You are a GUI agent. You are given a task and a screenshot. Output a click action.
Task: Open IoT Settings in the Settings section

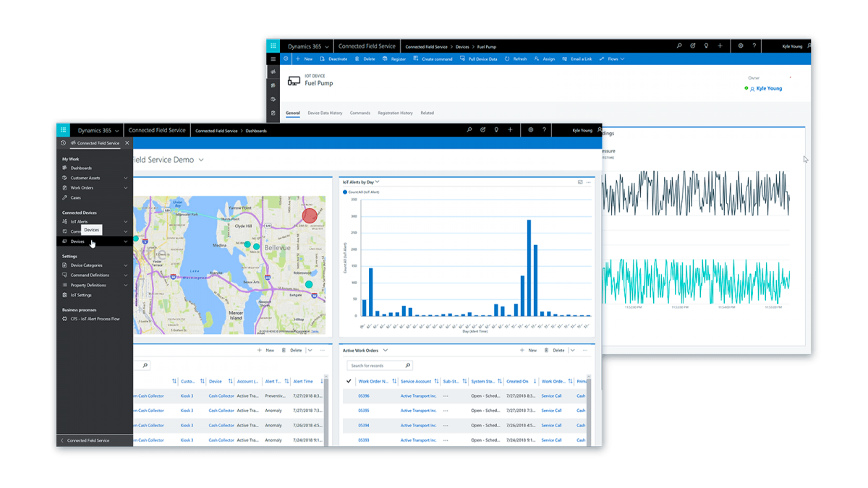[80, 295]
